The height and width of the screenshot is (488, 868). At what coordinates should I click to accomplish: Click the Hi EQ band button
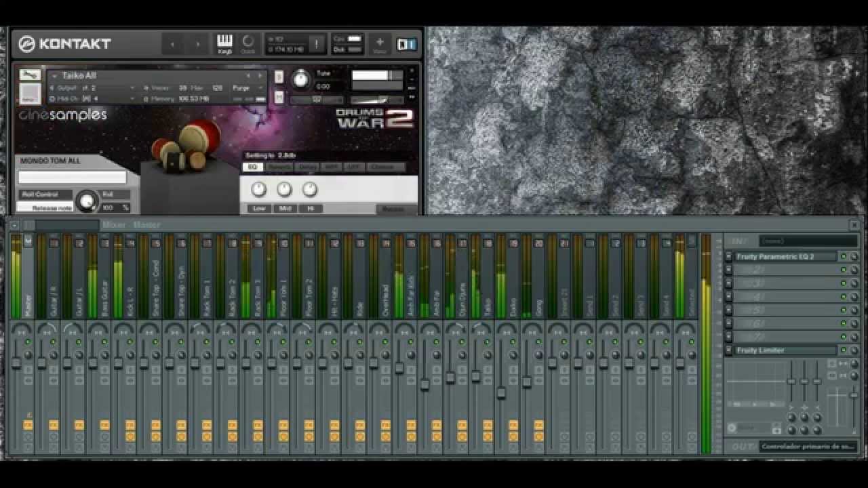tap(311, 208)
